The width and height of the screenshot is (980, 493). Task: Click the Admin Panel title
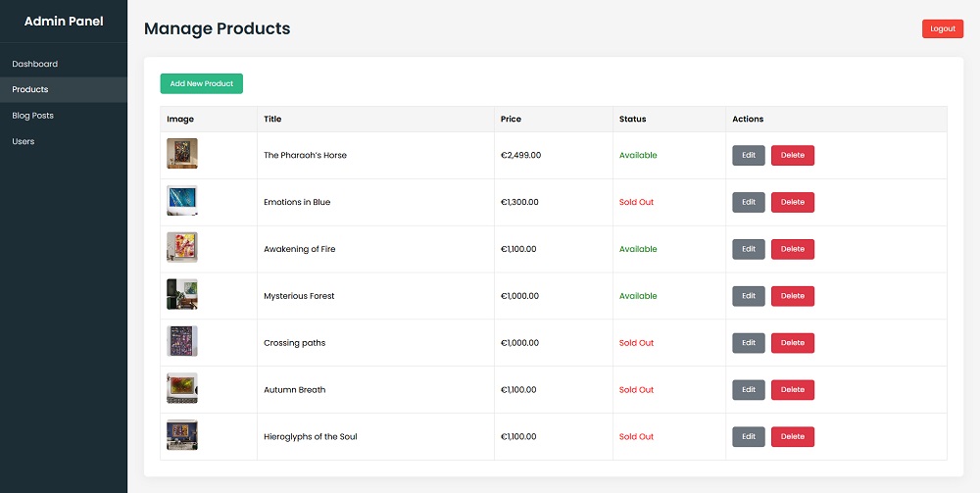[64, 22]
